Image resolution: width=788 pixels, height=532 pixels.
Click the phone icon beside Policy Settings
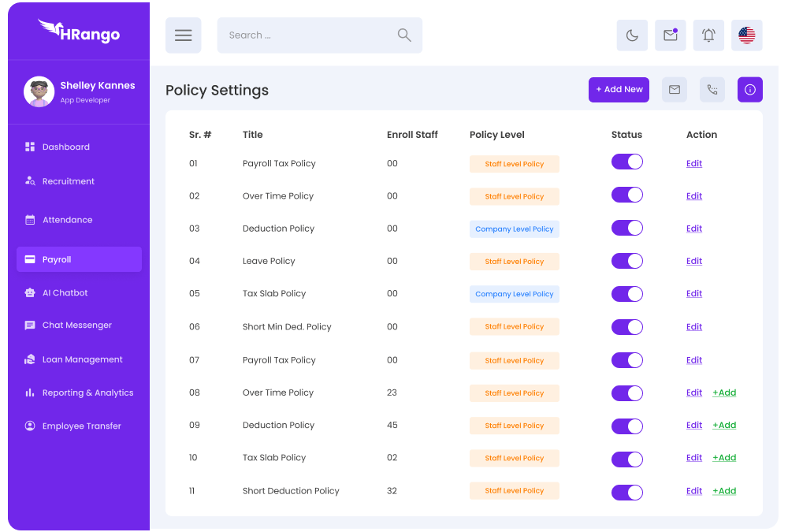point(712,90)
